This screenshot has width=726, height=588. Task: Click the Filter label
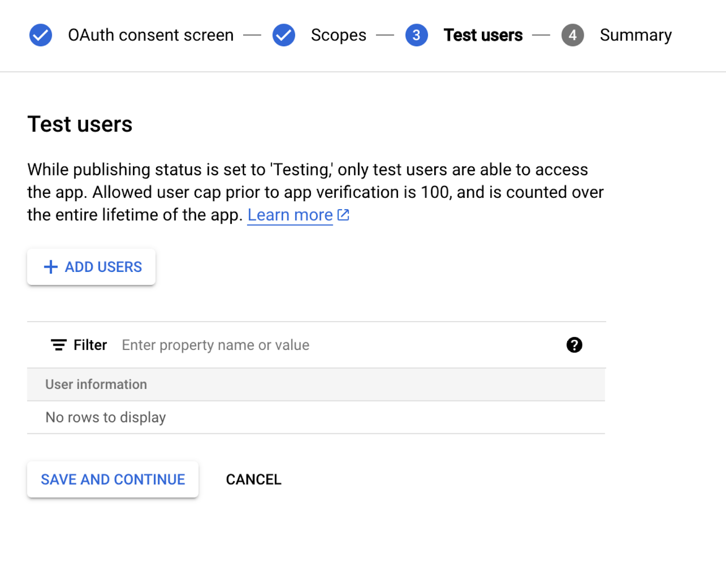(x=90, y=345)
